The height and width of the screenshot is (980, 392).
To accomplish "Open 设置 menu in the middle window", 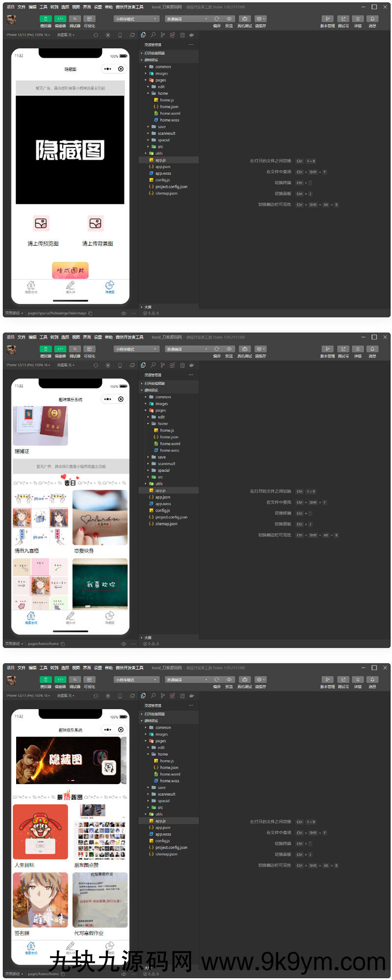I will click(x=98, y=337).
